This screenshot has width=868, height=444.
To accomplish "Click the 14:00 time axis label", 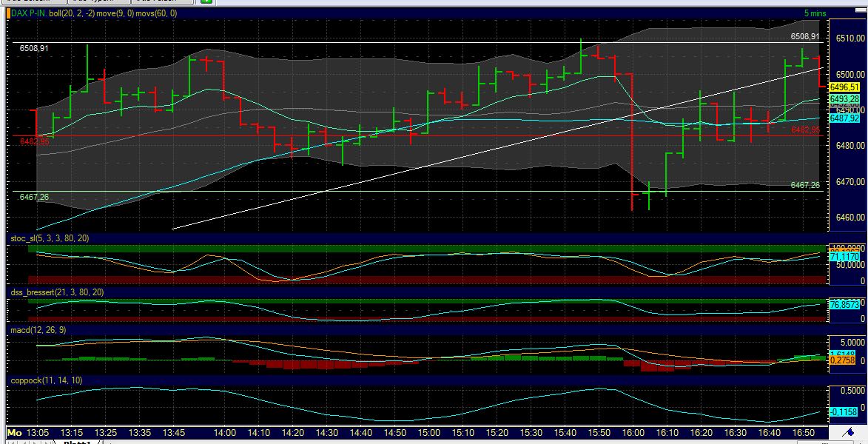I will click(225, 432).
